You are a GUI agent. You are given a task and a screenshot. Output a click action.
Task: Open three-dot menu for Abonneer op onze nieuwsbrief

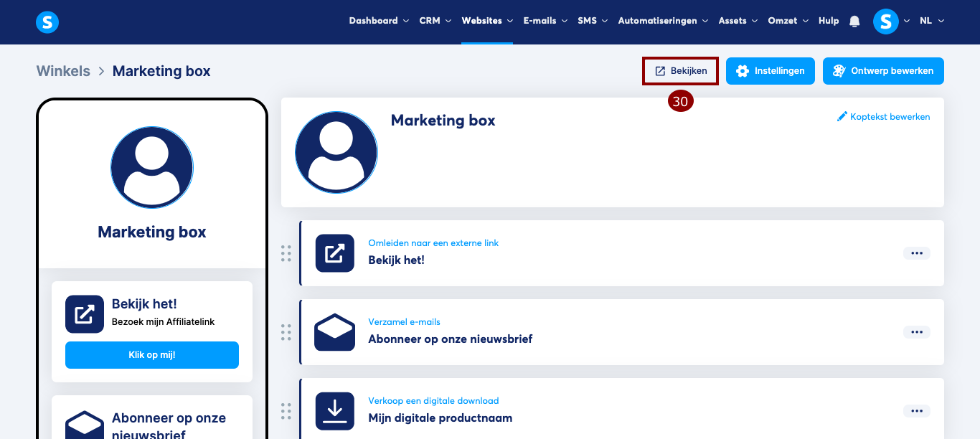pos(916,332)
